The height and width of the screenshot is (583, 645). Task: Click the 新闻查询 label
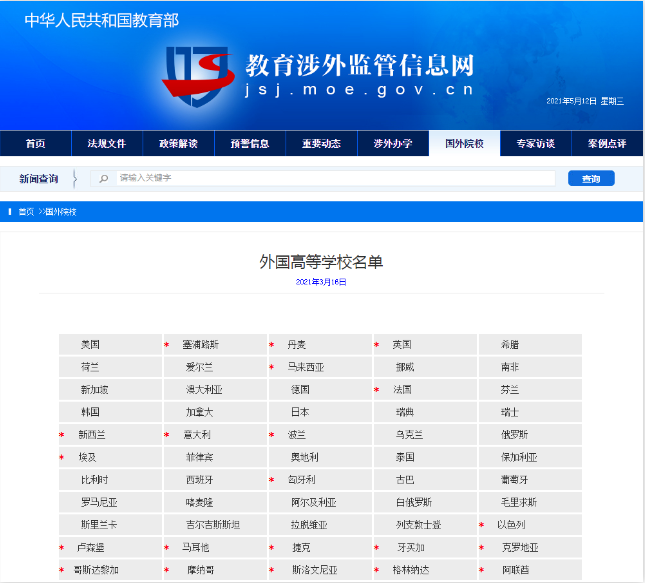[39, 179]
